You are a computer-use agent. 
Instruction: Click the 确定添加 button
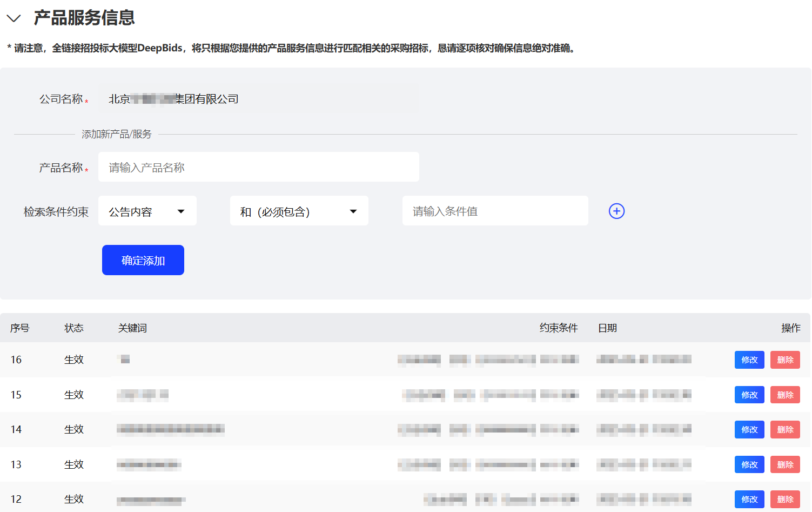(143, 260)
